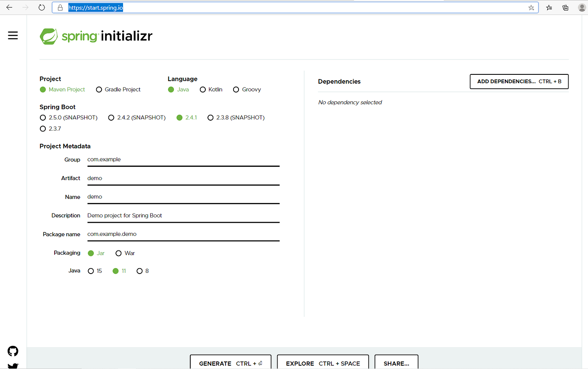Click the Share button
This screenshot has height=369, width=588.
pos(396,363)
